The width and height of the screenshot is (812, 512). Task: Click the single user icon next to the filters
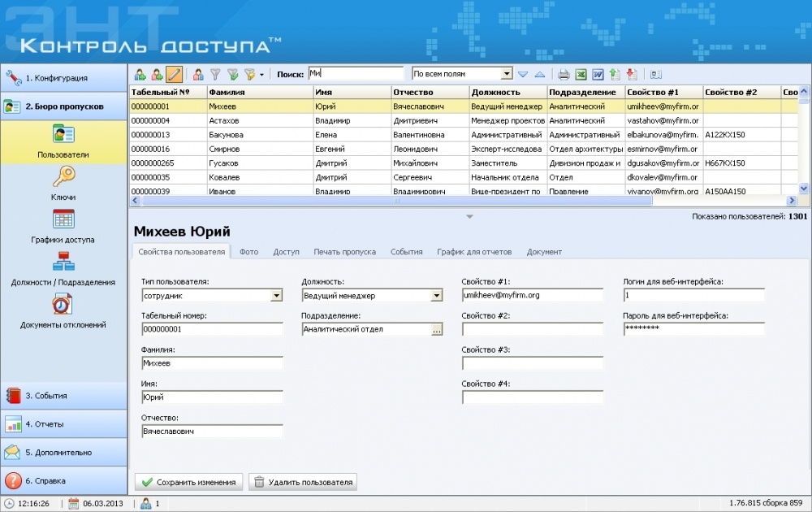tap(198, 75)
